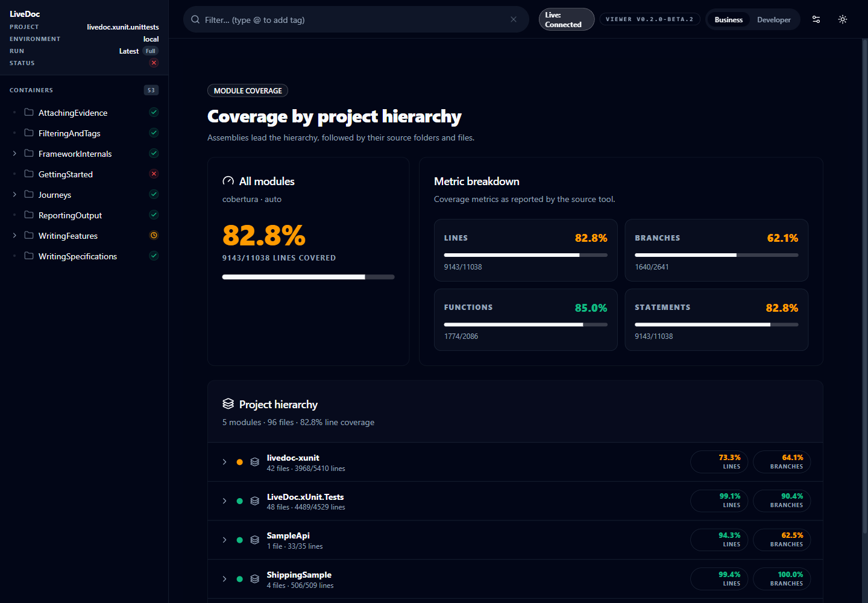The width and height of the screenshot is (868, 603).
Task: Click ShippingSample 100.0% branches pill
Action: [782, 579]
